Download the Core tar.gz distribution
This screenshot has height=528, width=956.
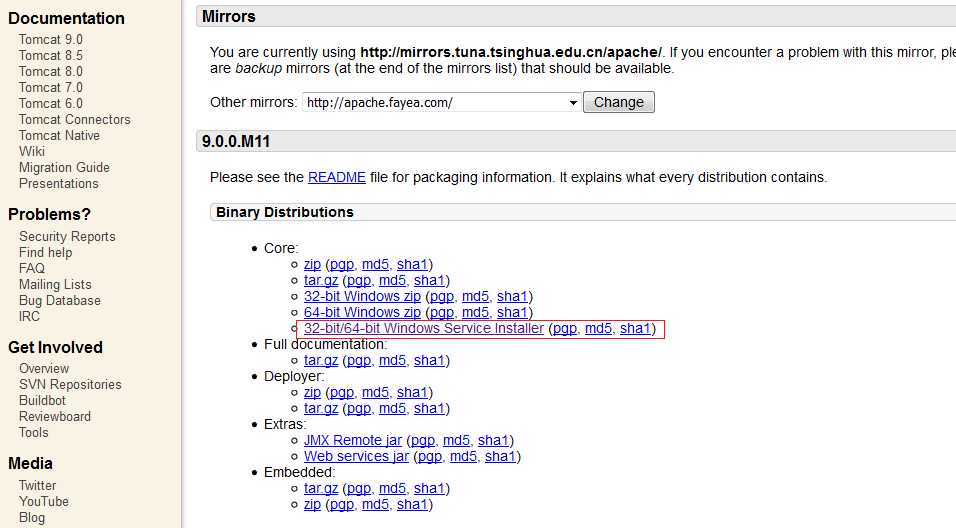pyautogui.click(x=321, y=280)
